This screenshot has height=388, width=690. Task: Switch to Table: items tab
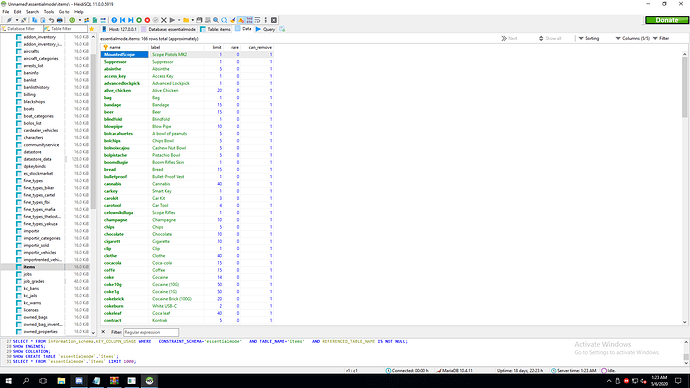click(x=215, y=29)
